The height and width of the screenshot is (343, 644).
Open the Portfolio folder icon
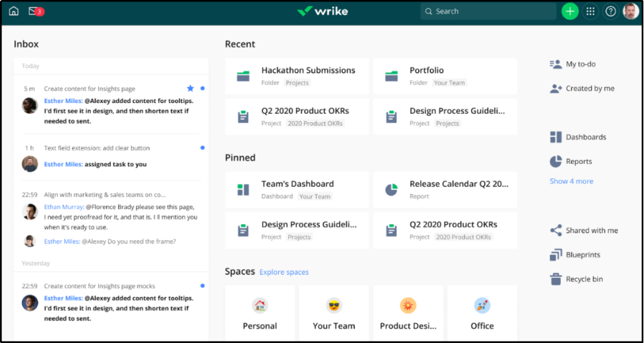(x=391, y=76)
